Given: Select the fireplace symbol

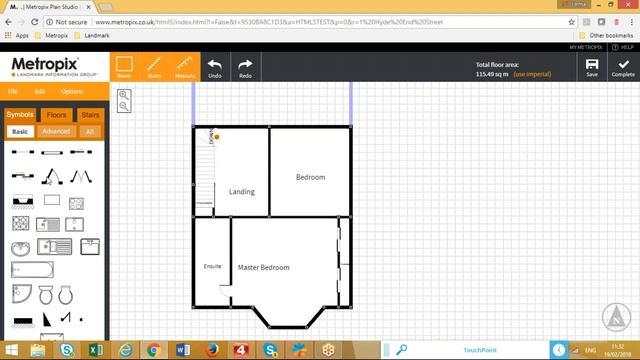Looking at the screenshot, I should (x=23, y=202).
